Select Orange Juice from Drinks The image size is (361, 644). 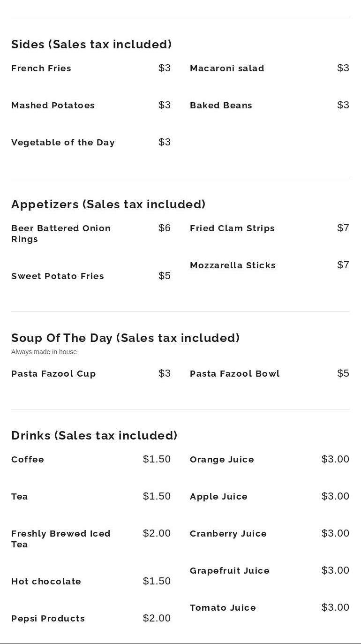pyautogui.click(x=222, y=460)
